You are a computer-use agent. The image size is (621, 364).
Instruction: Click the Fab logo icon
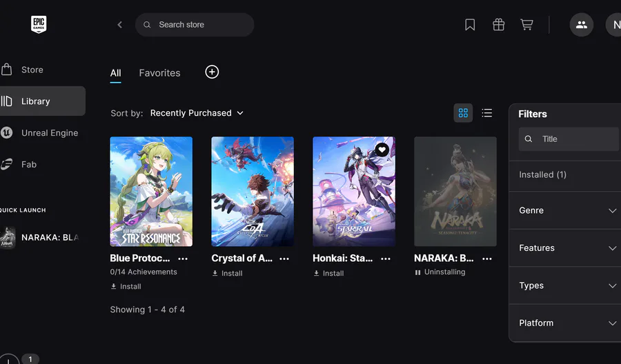(6, 164)
